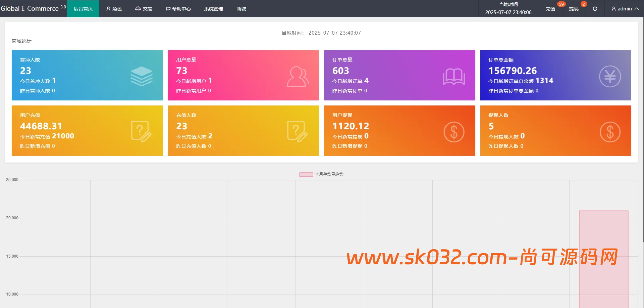Expand the admin user dropdown
The image size is (644, 308).
[625, 9]
